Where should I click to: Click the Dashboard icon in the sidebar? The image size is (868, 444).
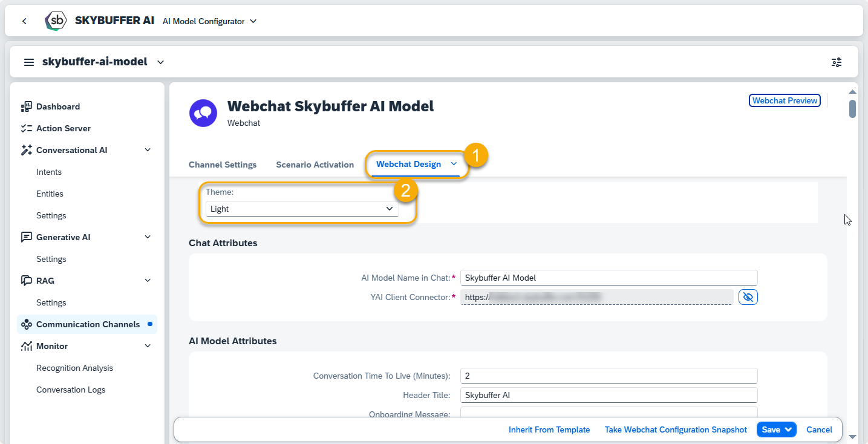(x=26, y=106)
